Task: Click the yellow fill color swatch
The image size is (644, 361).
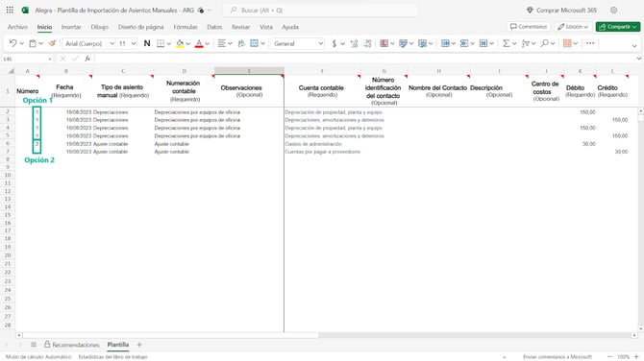Action: (180, 43)
